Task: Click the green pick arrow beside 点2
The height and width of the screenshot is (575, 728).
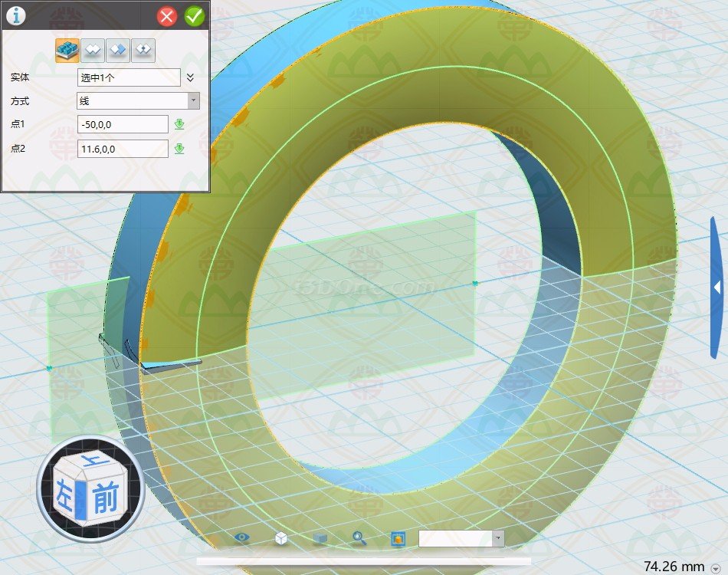Action: [179, 149]
